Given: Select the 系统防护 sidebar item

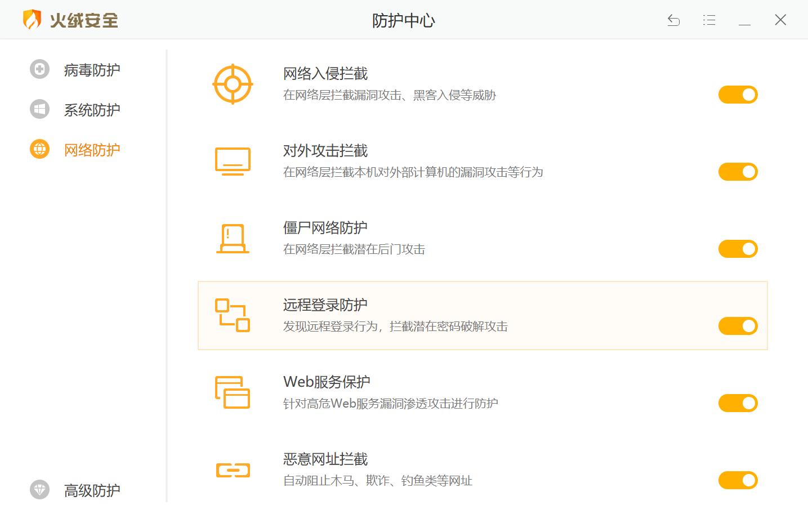Looking at the screenshot, I should click(x=91, y=109).
